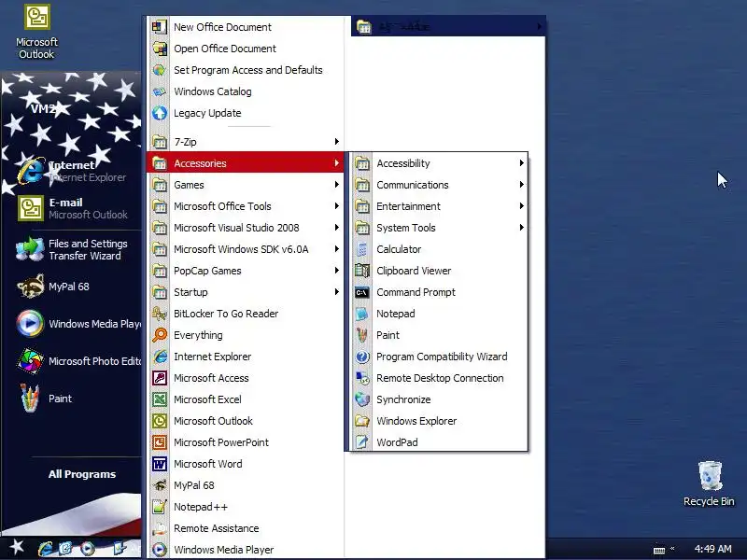The height and width of the screenshot is (560, 747).
Task: Open MyPal 68 in All Programs list
Action: [246, 484]
